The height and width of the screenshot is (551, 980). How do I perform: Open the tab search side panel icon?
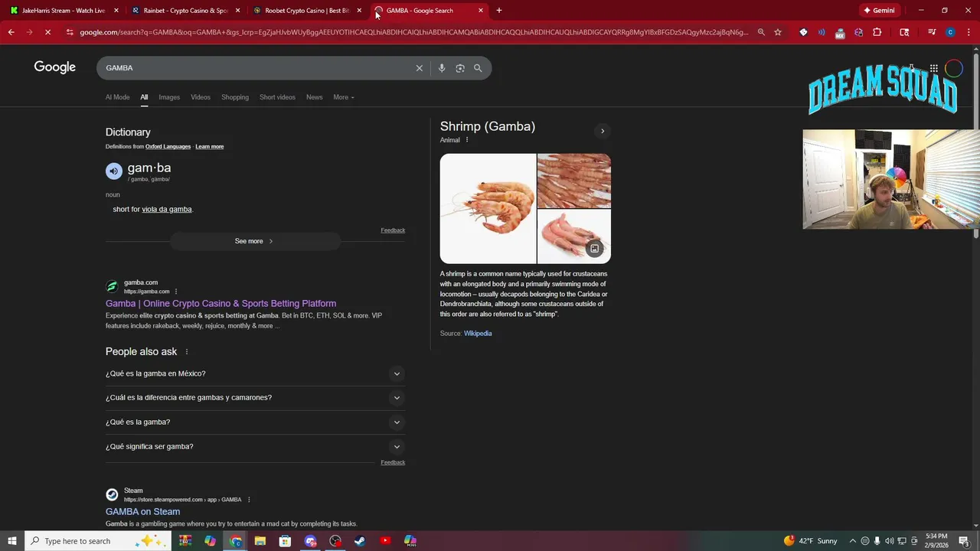(904, 32)
